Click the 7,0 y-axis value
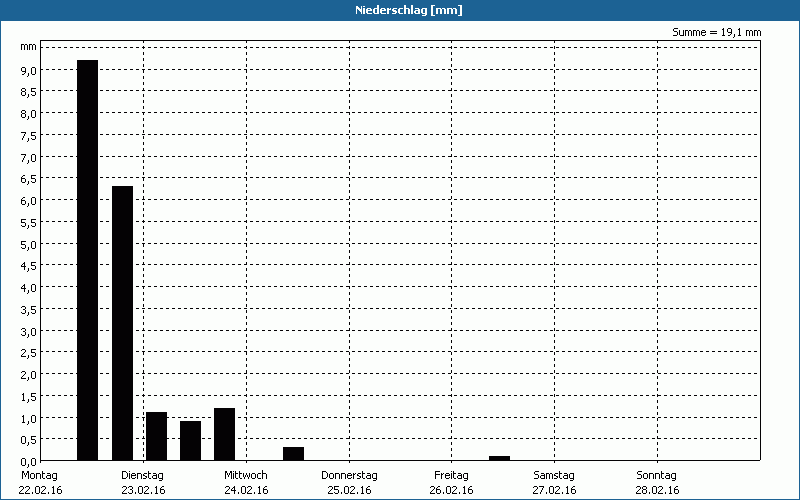The image size is (800, 500). (29, 158)
